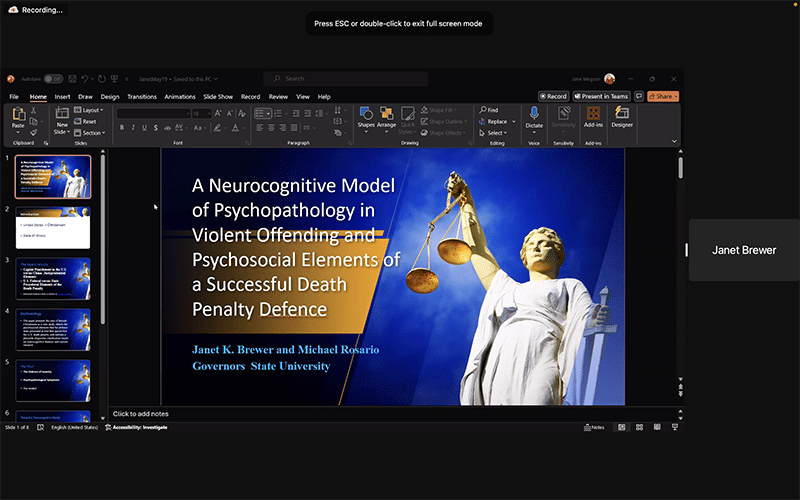
Task: Insert a New Slide
Action: pyautogui.click(x=61, y=115)
